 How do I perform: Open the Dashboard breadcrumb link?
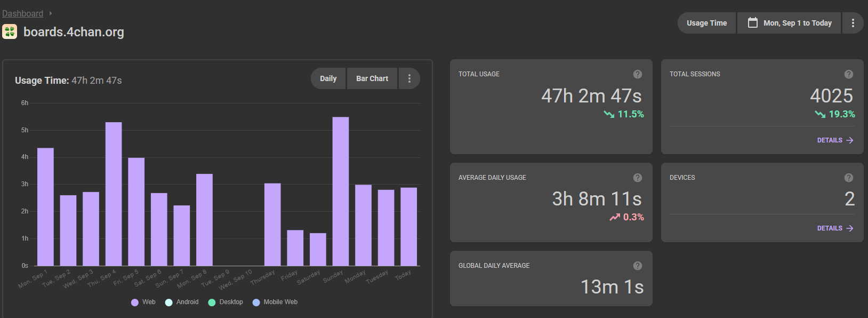[22, 13]
